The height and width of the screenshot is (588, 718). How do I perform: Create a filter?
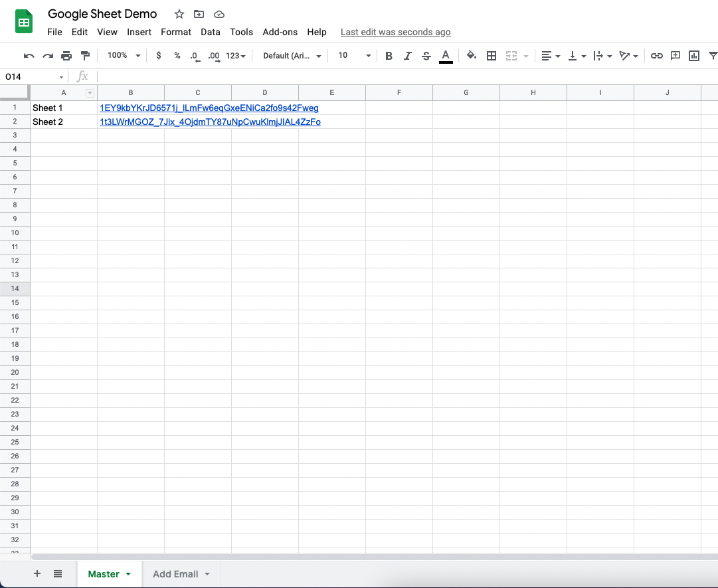(712, 56)
